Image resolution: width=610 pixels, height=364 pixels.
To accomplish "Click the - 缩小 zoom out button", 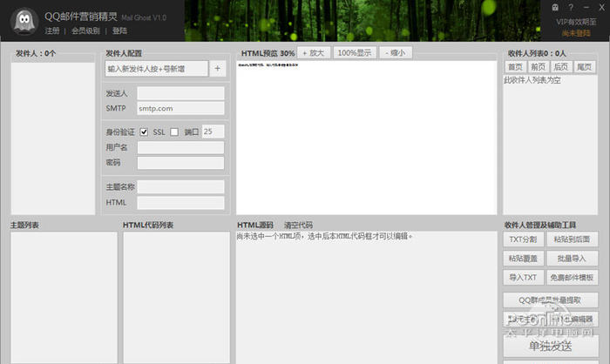I will (x=396, y=52).
